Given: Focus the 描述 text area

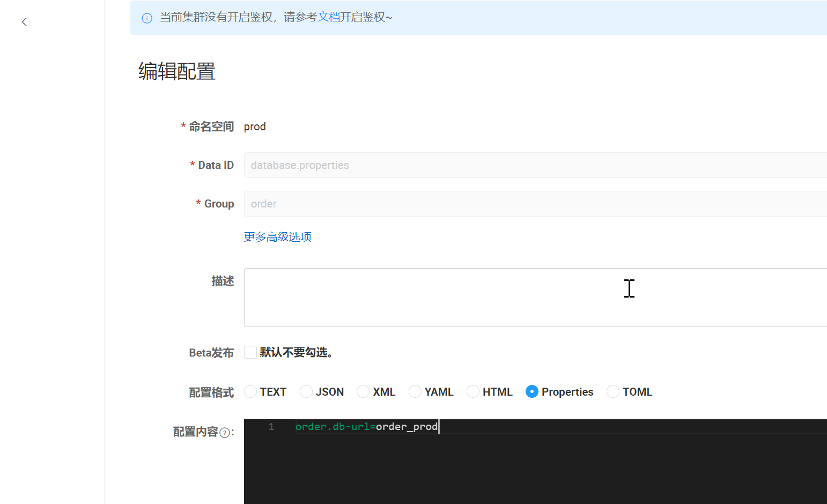Looking at the screenshot, I should click(535, 298).
